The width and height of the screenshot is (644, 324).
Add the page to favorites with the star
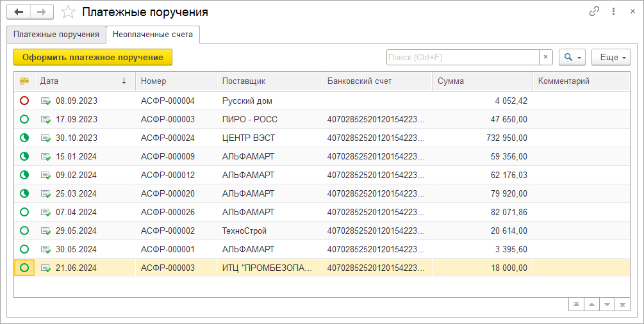(68, 12)
